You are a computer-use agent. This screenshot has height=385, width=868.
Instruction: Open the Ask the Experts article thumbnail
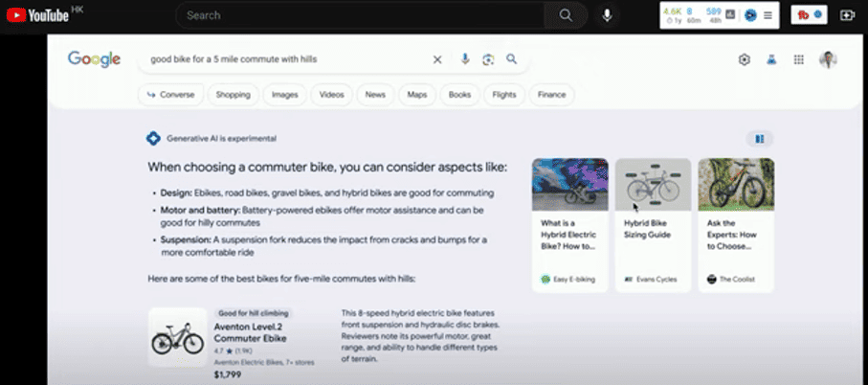pyautogui.click(x=736, y=185)
